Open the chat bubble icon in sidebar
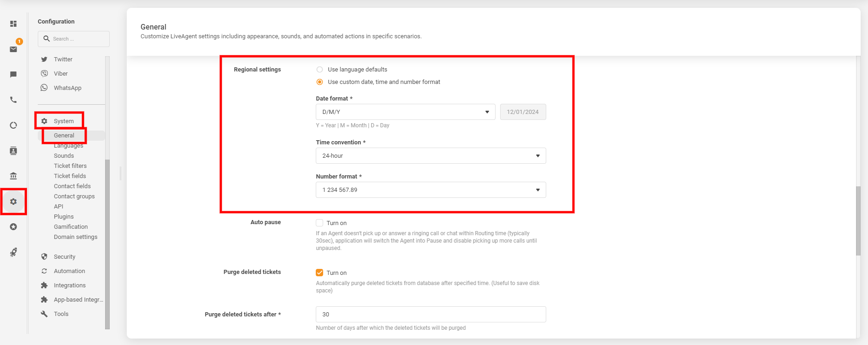Image resolution: width=868 pixels, height=345 pixels. (13, 75)
